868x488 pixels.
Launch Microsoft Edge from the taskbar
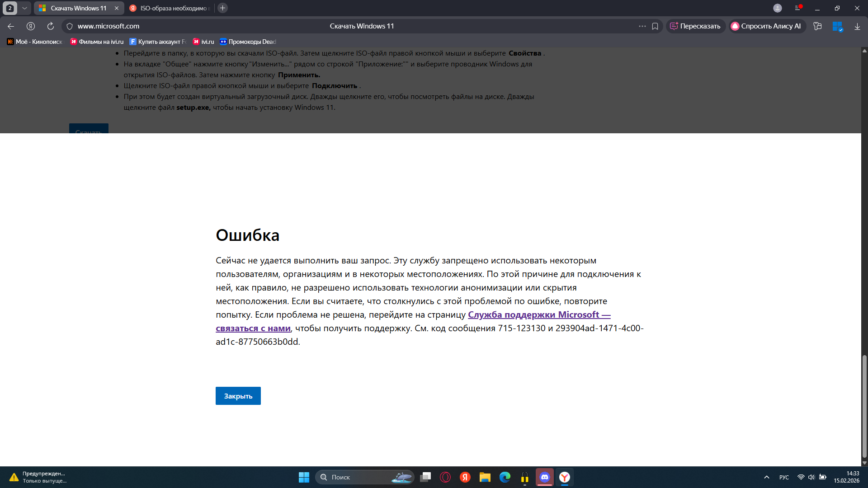coord(505,477)
